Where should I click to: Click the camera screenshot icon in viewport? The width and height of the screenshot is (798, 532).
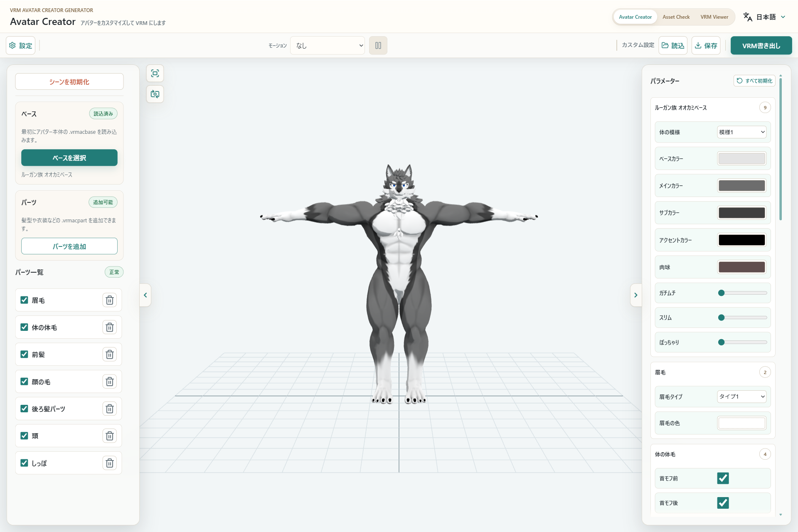point(155,94)
